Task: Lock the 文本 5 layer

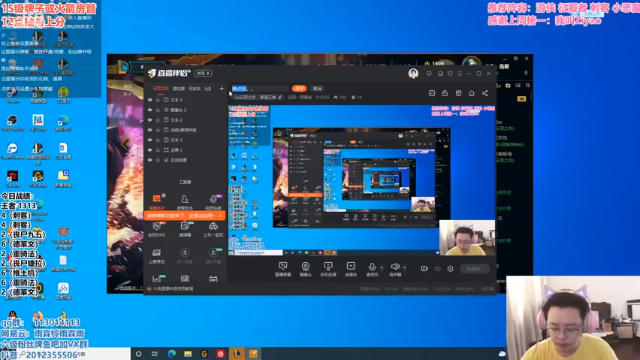Action: pyautogui.click(x=158, y=100)
